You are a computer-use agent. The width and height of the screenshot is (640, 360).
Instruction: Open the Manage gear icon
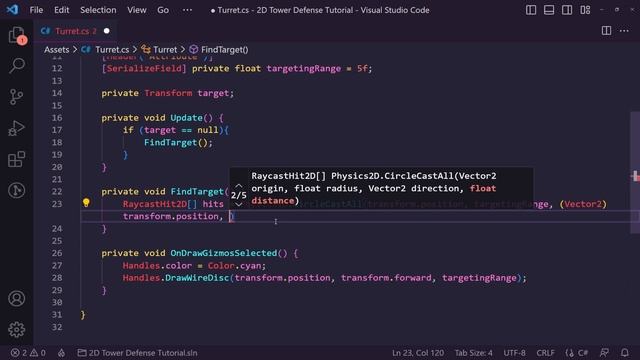tap(17, 329)
